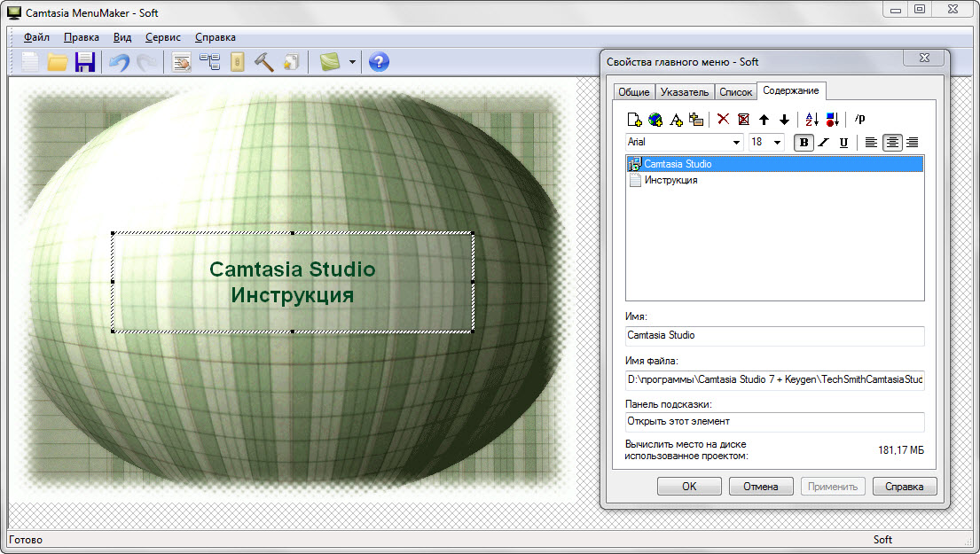Click the Имя text field
This screenshot has height=554, width=980.
[774, 335]
